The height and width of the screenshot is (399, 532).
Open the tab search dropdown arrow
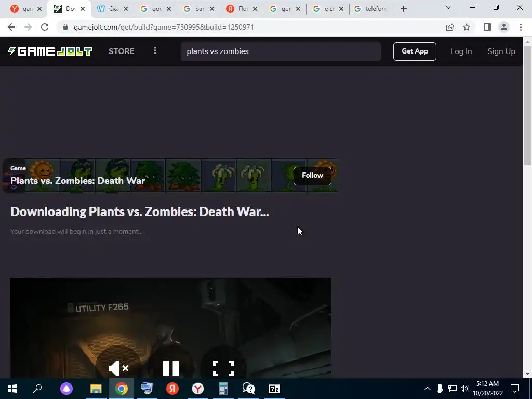click(x=448, y=7)
